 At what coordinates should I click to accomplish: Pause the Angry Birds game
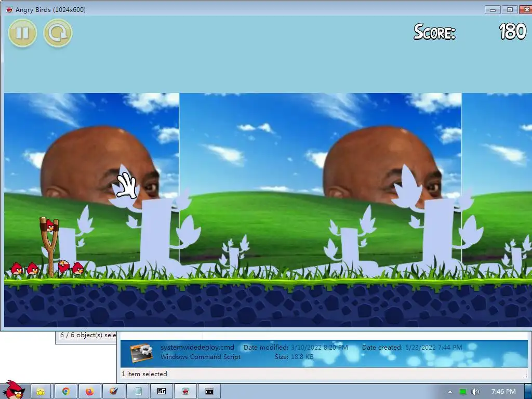click(22, 33)
